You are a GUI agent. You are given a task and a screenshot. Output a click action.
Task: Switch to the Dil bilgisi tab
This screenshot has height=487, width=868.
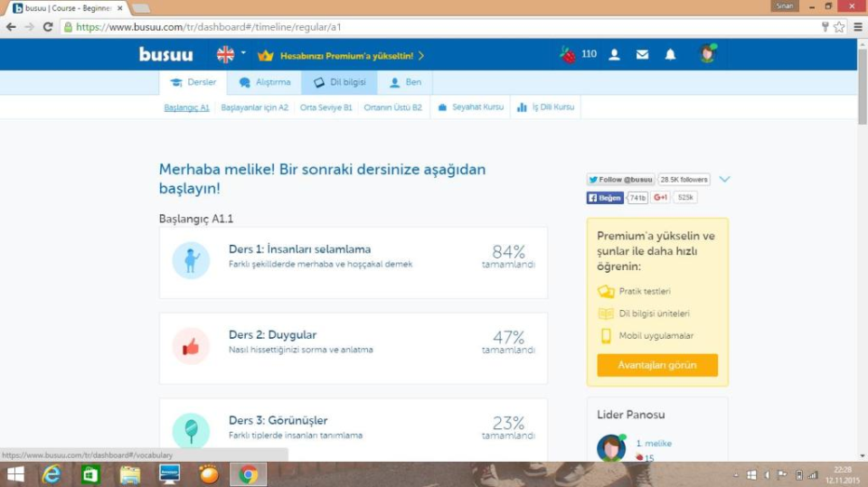pos(339,82)
